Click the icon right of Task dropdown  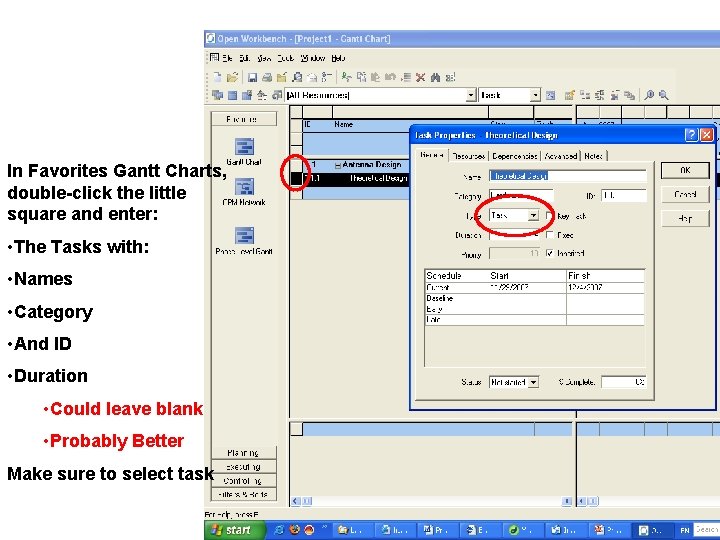click(551, 95)
